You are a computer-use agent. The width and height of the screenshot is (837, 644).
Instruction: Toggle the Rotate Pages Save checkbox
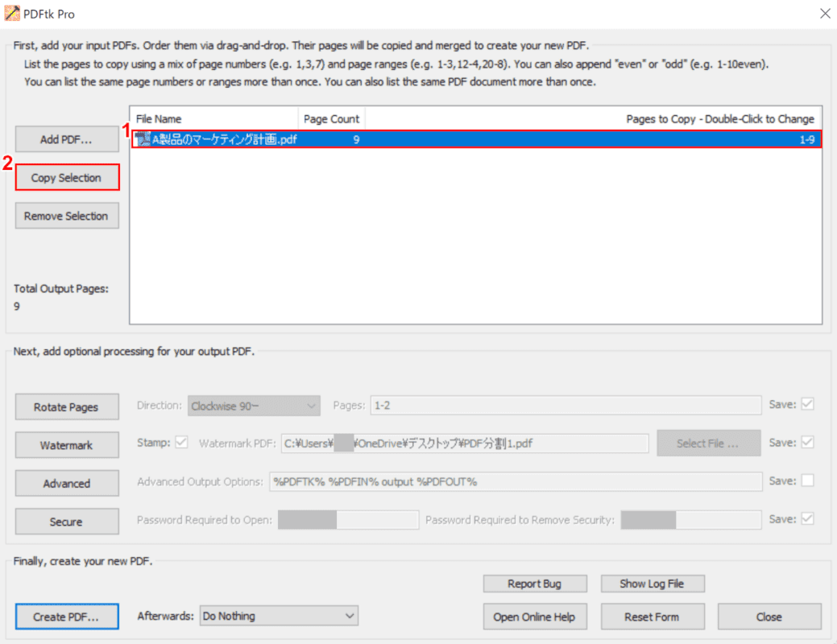coord(808,404)
